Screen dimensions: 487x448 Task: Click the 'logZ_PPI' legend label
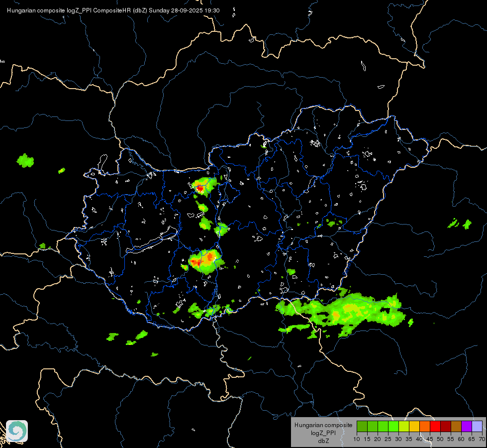[323, 433]
